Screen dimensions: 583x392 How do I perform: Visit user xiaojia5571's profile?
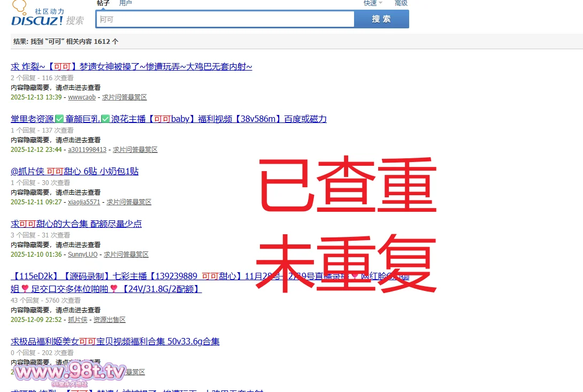click(84, 202)
